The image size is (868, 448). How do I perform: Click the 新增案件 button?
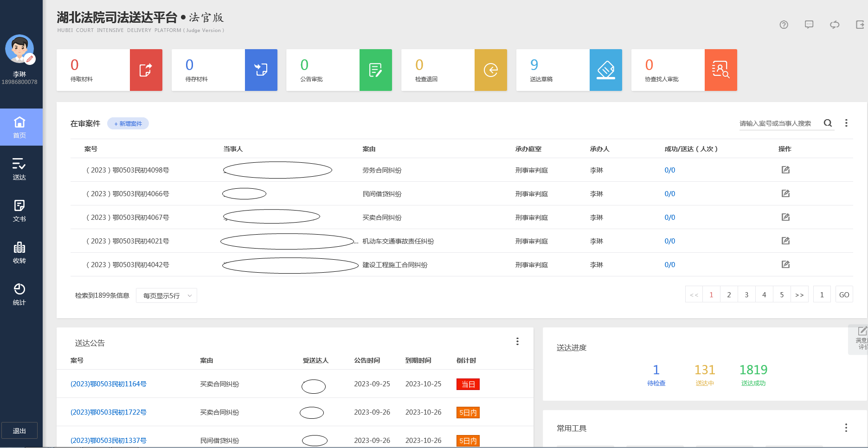[128, 123]
